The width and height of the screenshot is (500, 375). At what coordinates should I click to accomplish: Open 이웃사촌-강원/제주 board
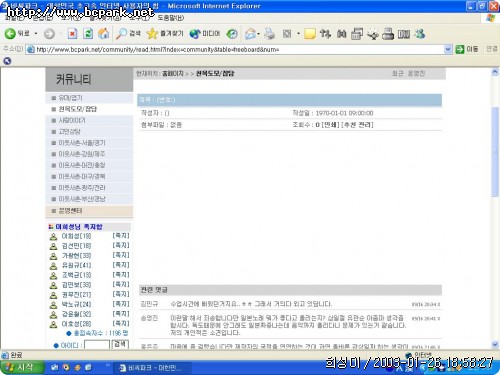click(x=82, y=154)
